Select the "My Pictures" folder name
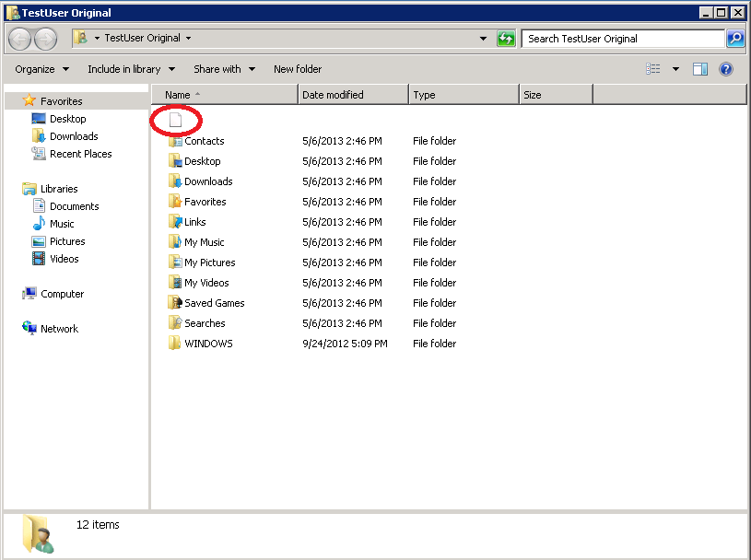751x560 pixels. 210,262
